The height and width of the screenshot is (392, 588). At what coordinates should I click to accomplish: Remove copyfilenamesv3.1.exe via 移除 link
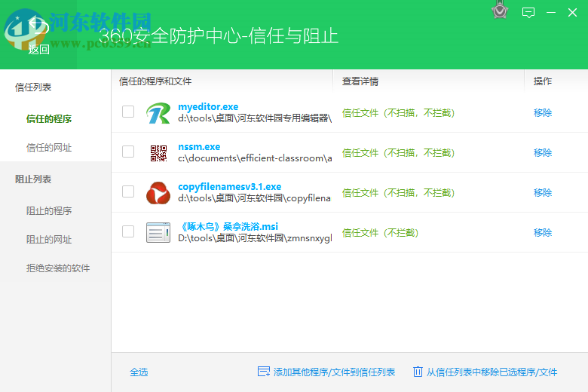pos(543,192)
